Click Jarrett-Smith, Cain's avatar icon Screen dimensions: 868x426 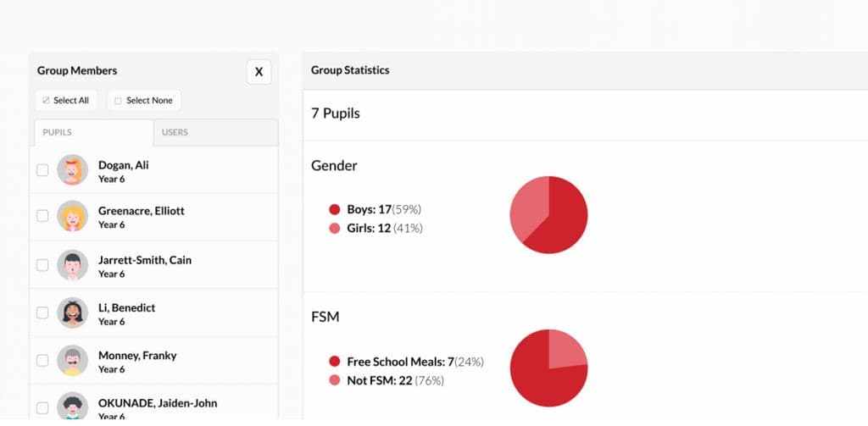click(73, 265)
